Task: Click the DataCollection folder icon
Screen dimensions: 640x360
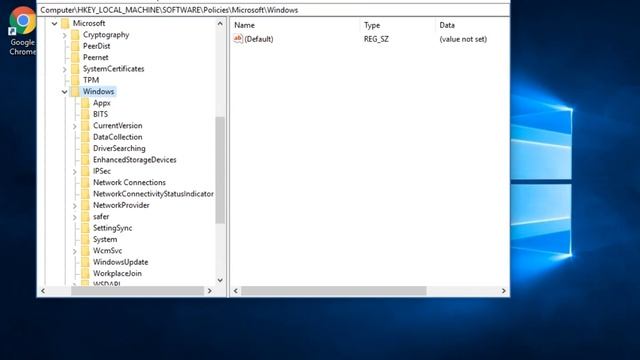Action: (x=85, y=137)
